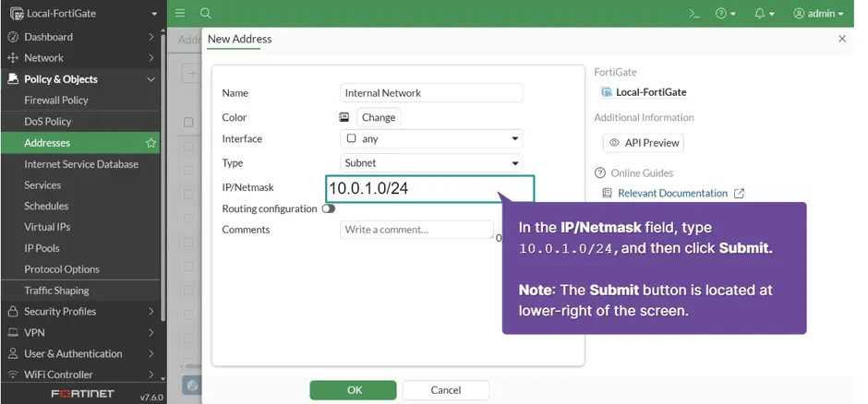This screenshot has width=868, height=404.
Task: Click the Cancel button
Action: [446, 390]
